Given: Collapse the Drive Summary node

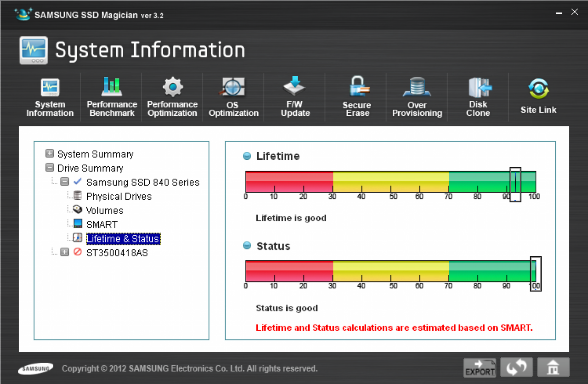Looking at the screenshot, I should click(x=50, y=168).
